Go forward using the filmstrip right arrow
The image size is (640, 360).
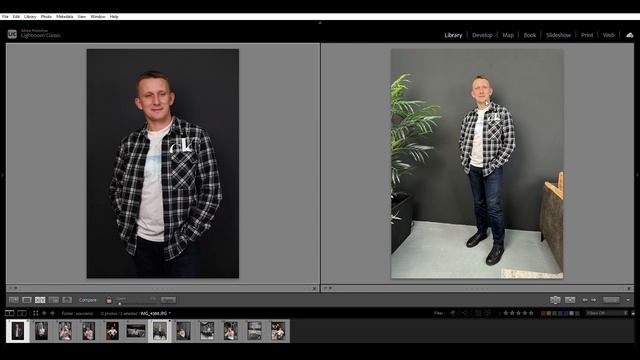tap(52, 313)
